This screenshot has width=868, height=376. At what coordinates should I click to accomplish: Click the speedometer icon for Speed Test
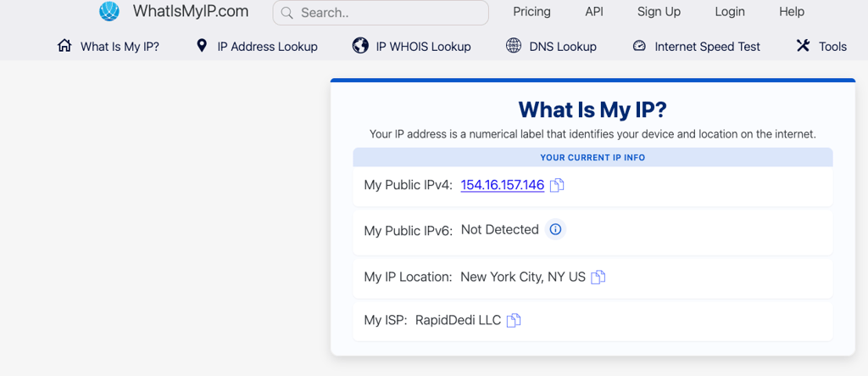point(639,46)
